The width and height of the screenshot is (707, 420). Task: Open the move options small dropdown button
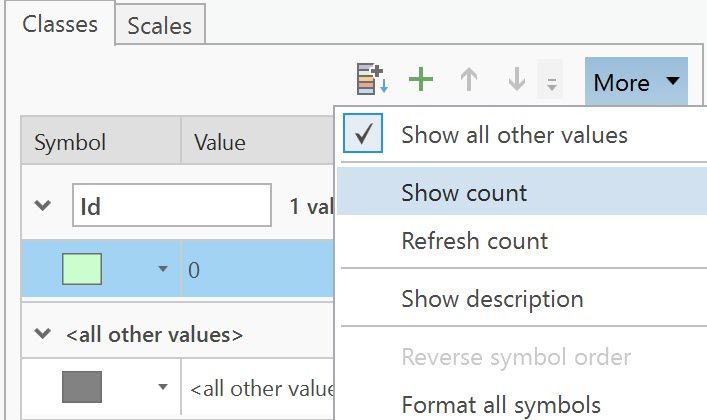(551, 83)
